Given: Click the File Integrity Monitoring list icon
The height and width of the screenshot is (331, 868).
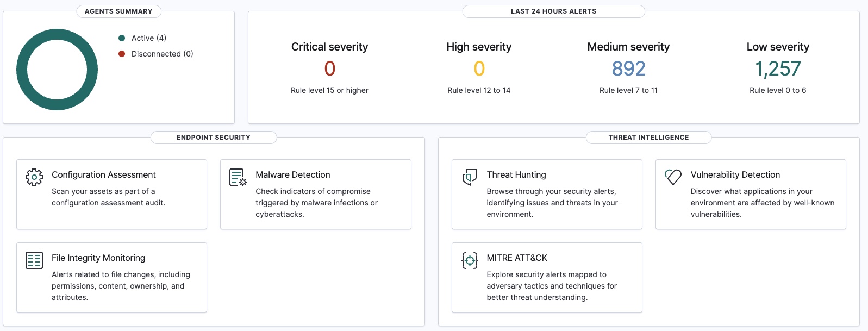Looking at the screenshot, I should (x=34, y=260).
